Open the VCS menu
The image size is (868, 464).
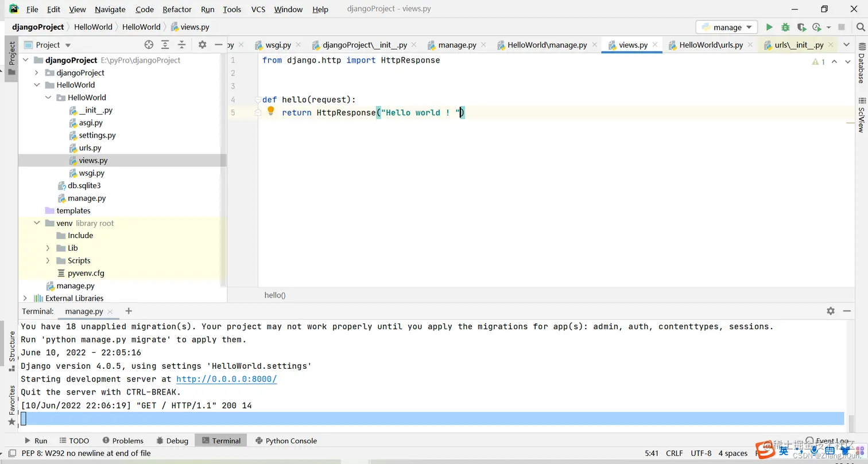258,9
